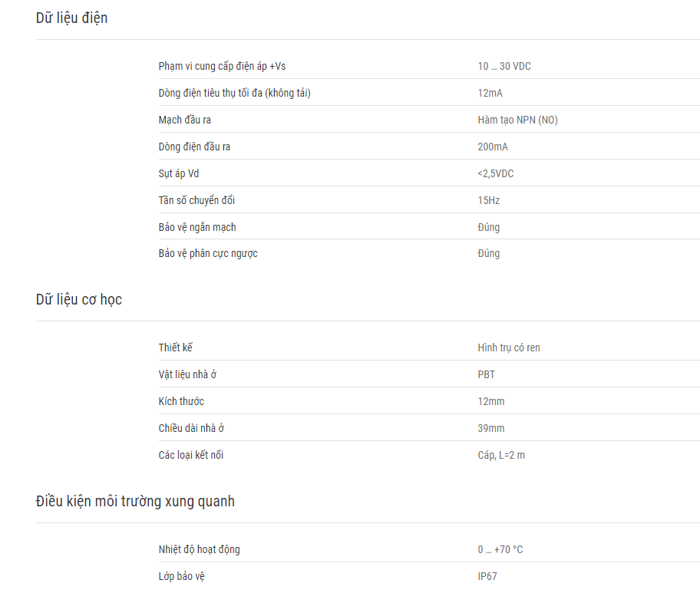
Task: Click the 'Bảo vệ phân cực ngược' label
Action: pos(208,253)
